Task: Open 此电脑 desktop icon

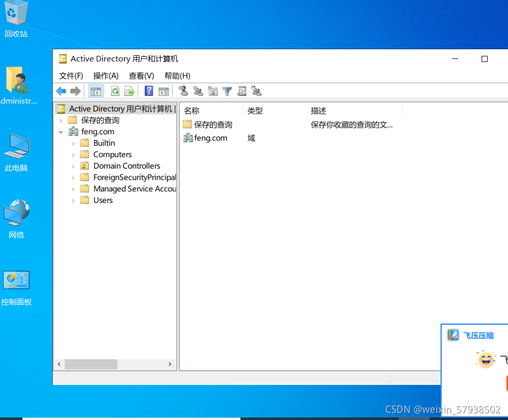Action: 16,152
